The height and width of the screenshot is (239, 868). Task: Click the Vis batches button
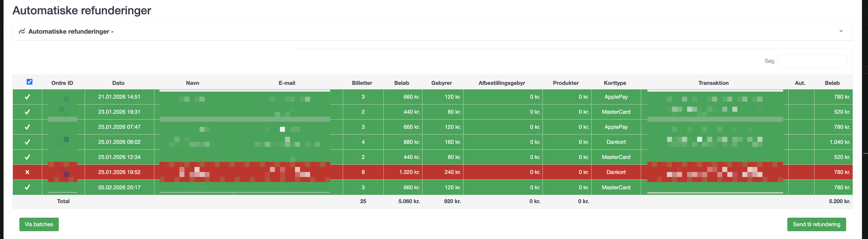(39, 224)
